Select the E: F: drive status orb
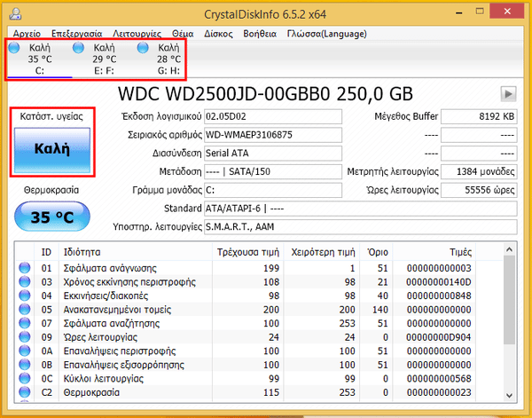 click(78, 48)
